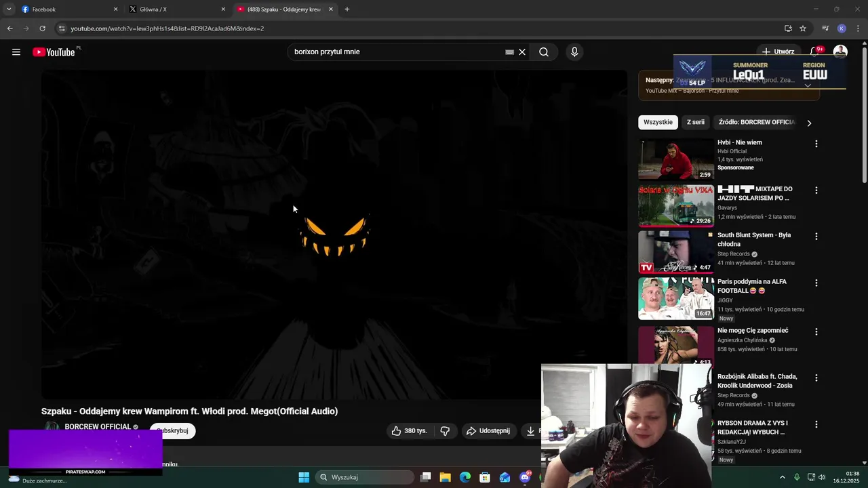
Task: Click the address bar URL field
Action: (420, 28)
